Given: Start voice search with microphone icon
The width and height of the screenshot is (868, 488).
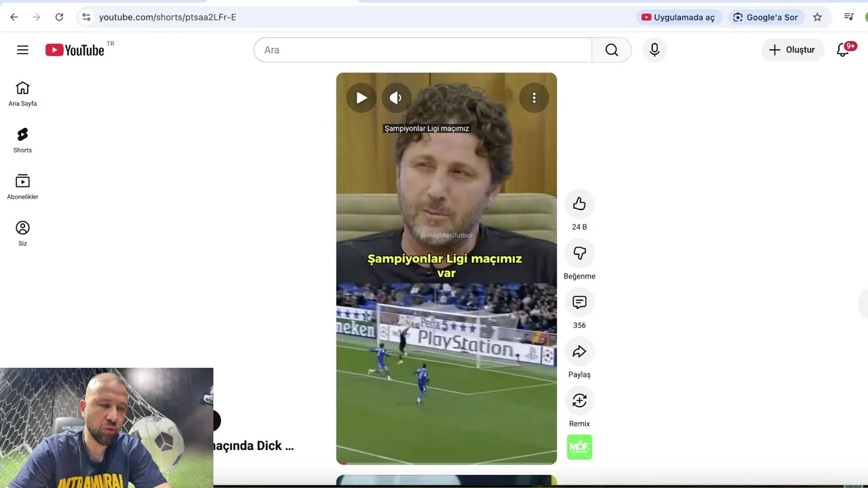Looking at the screenshot, I should [x=654, y=50].
